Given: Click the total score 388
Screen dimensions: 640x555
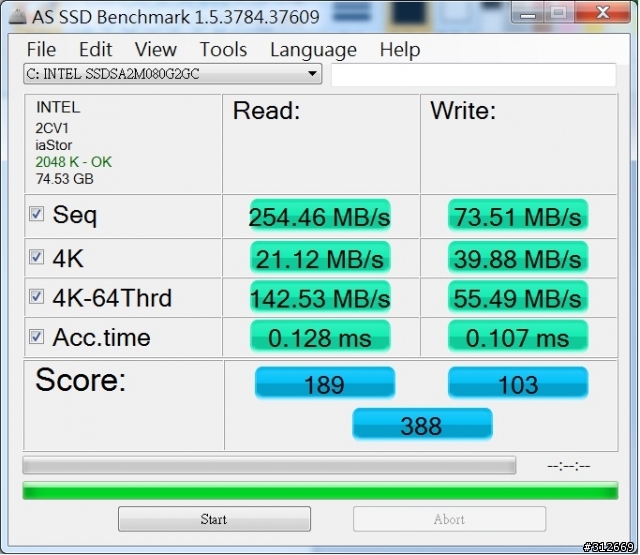Looking at the screenshot, I should (422, 425).
